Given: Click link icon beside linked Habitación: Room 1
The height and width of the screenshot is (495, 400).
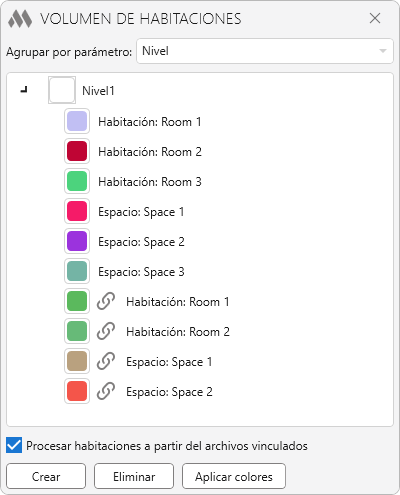Looking at the screenshot, I should pos(106,301).
